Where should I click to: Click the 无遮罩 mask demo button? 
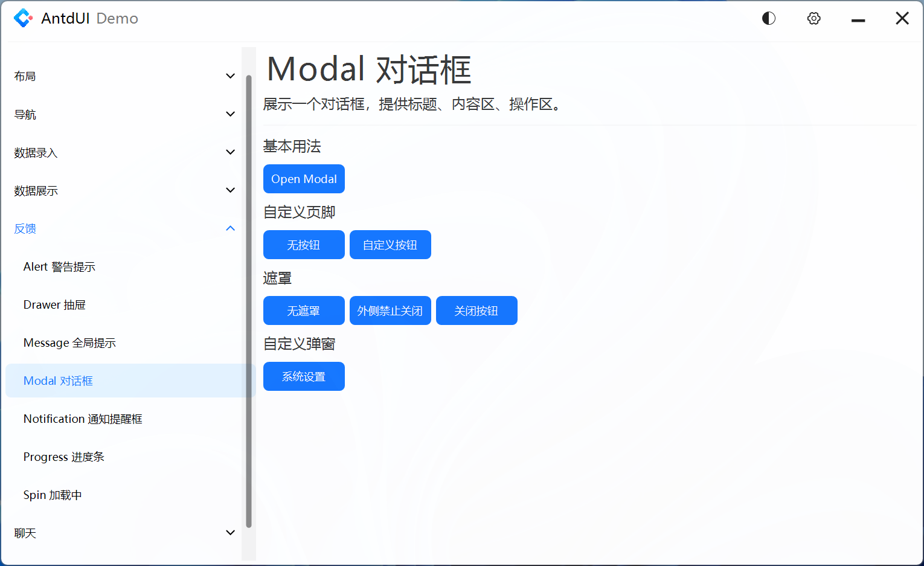304,310
